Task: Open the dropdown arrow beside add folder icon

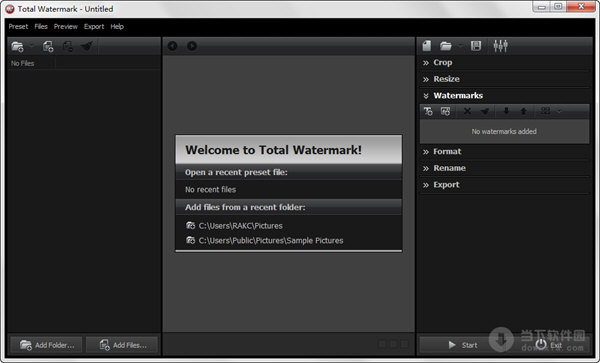Action: click(32, 46)
